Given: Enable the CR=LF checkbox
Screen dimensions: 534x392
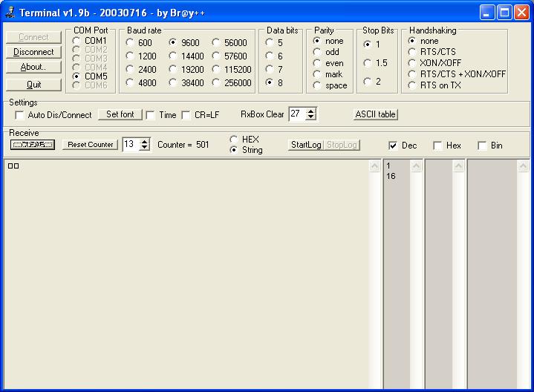Looking at the screenshot, I should point(186,115).
